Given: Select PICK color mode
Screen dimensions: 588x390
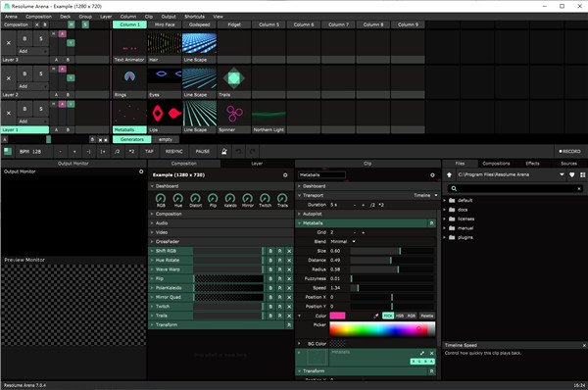Looking at the screenshot, I should point(388,316).
